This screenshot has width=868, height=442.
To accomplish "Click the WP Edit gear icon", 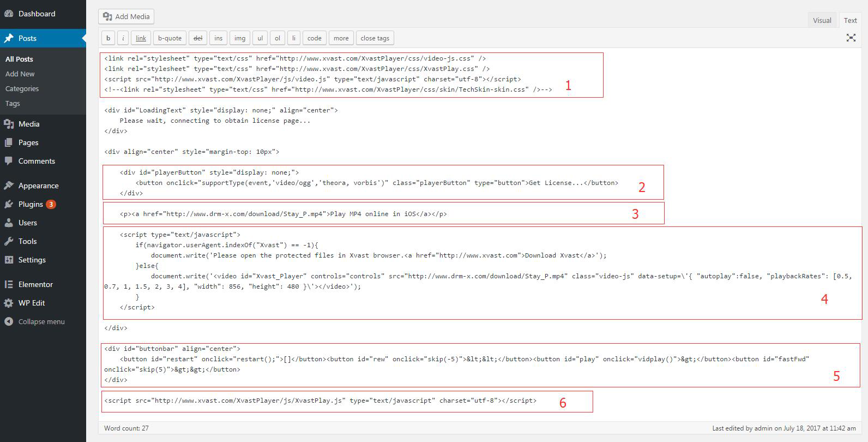I will click(x=9, y=303).
